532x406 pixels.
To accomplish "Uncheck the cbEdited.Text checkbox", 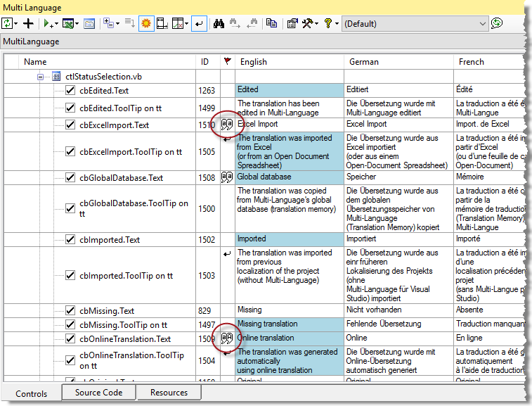I will click(x=70, y=90).
